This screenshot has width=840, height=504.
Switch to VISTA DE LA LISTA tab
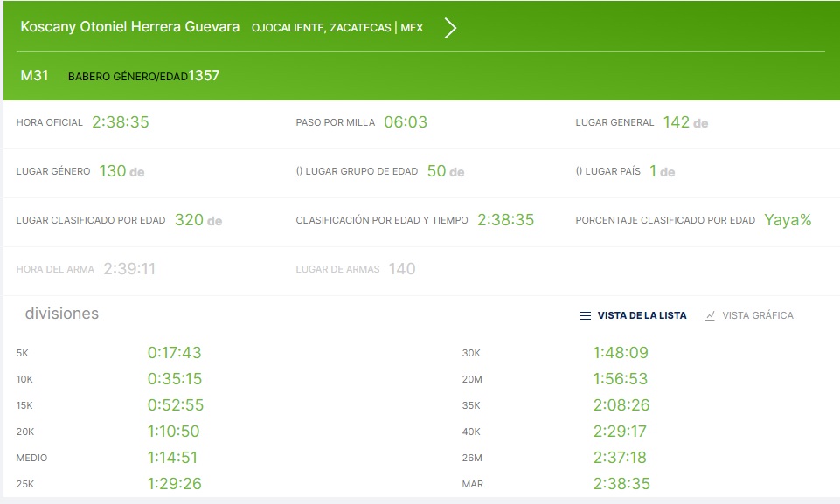642,315
